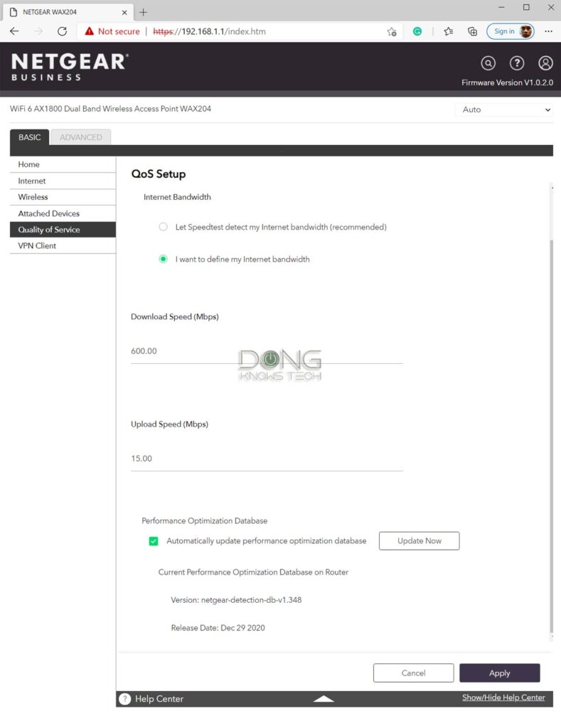The height and width of the screenshot is (728, 561).
Task: Click the Show/Hide Help Center link
Action: coord(503,697)
